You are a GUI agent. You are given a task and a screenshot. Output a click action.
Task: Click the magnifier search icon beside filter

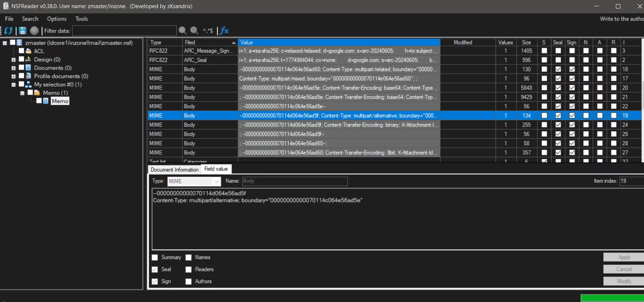click(182, 31)
